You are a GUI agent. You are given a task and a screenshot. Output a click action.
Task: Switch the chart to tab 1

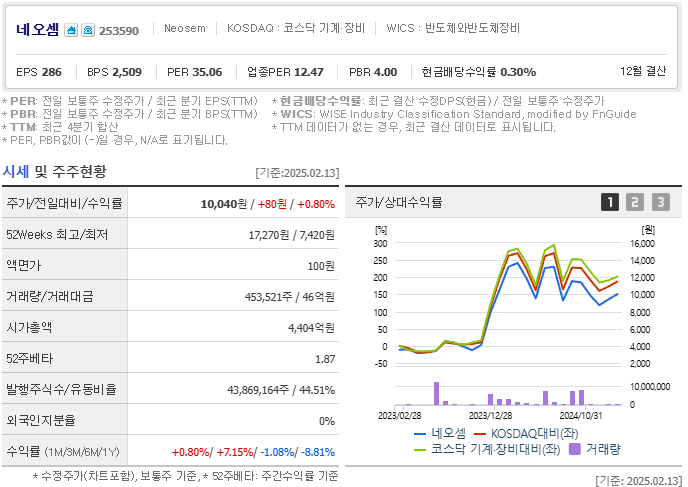[x=609, y=202]
